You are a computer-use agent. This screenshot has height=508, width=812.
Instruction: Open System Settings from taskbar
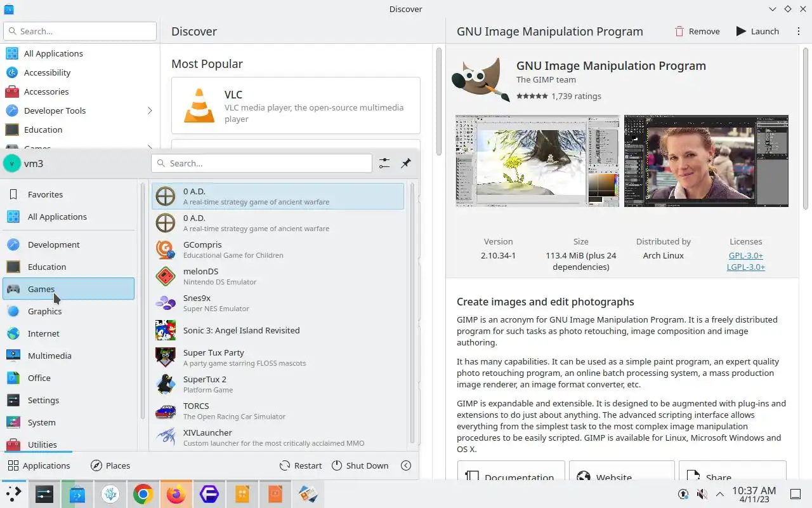tap(44, 494)
